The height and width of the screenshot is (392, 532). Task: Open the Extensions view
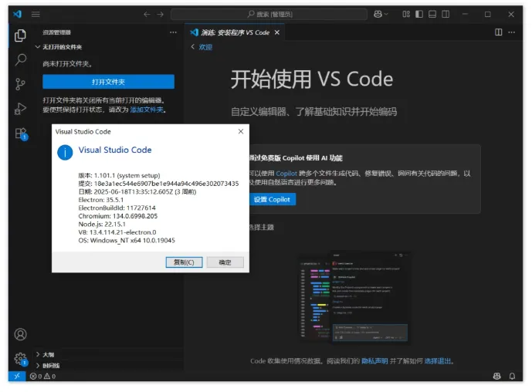point(21,133)
